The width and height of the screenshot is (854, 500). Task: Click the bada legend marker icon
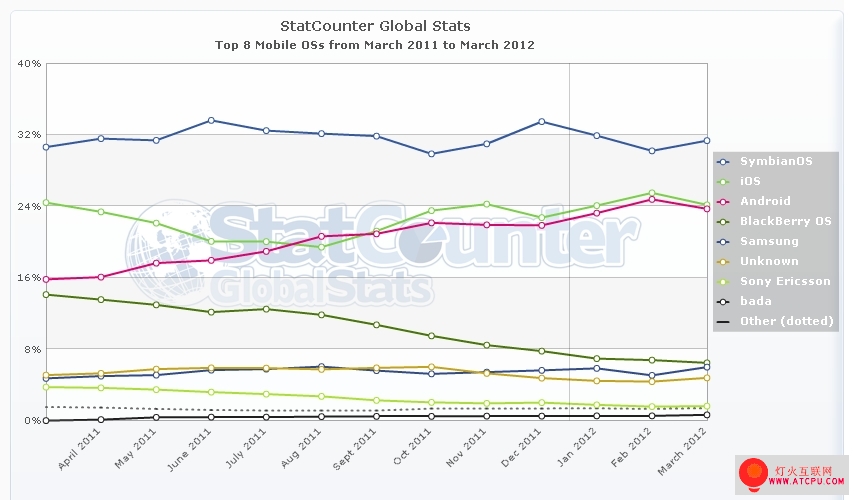pyautogui.click(x=724, y=302)
